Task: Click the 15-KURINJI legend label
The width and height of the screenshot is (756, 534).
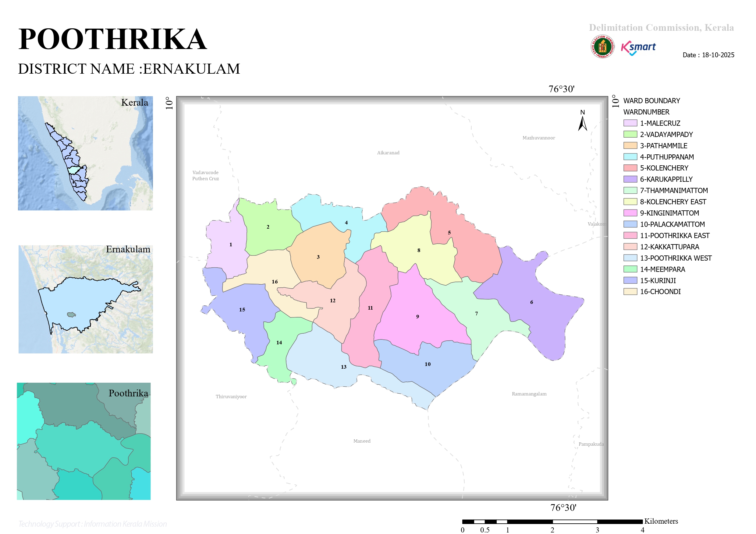Action: [658, 280]
